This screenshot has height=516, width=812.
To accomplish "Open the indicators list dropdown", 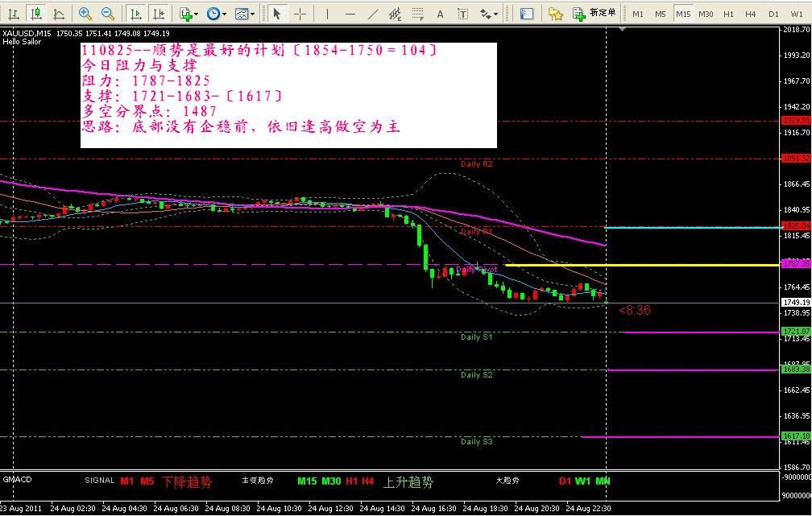I will click(x=188, y=14).
